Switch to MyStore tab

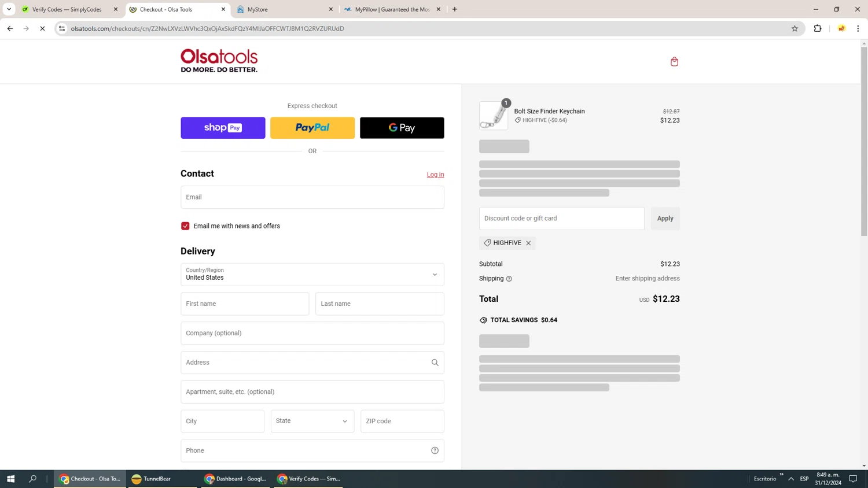(x=285, y=9)
